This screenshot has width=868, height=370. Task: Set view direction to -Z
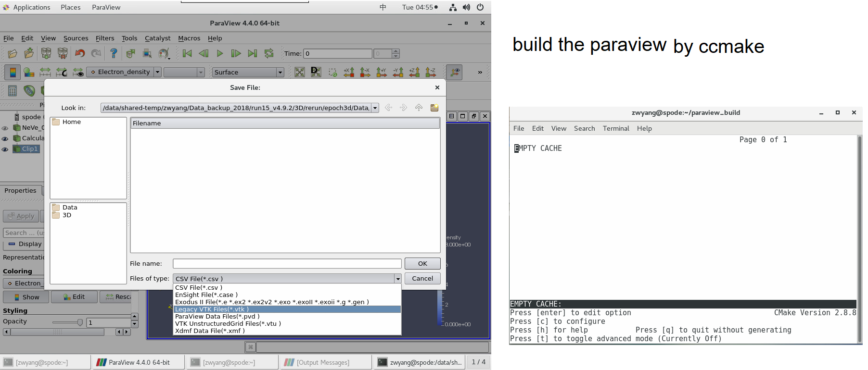point(431,72)
